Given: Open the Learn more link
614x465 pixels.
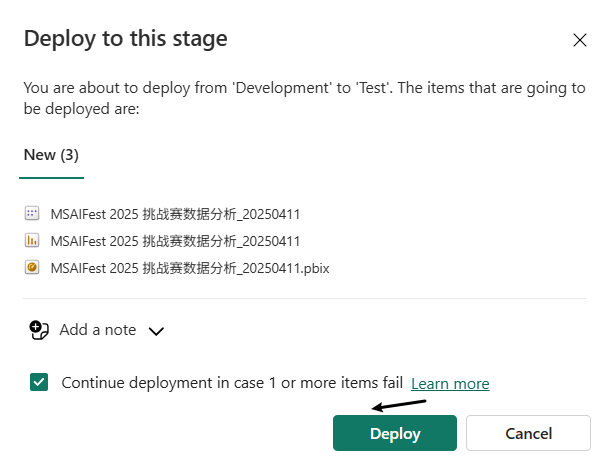Looking at the screenshot, I should tap(450, 384).
